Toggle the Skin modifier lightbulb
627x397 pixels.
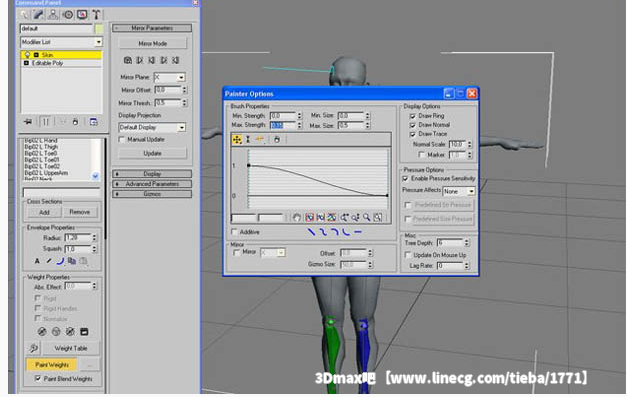28,55
